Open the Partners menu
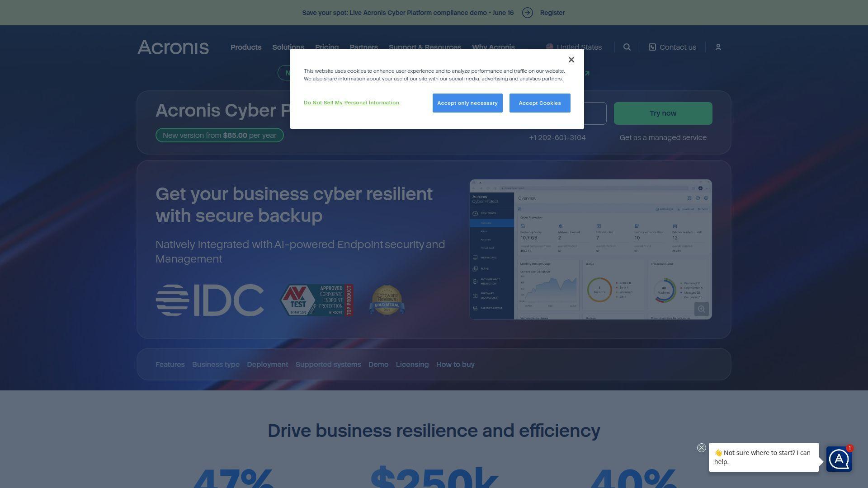868x488 pixels. (x=363, y=47)
